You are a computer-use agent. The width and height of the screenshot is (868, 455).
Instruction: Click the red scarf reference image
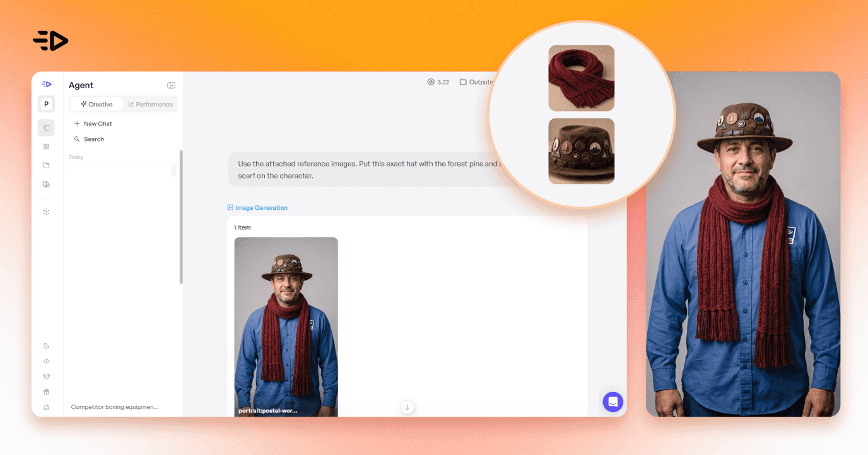(x=581, y=78)
